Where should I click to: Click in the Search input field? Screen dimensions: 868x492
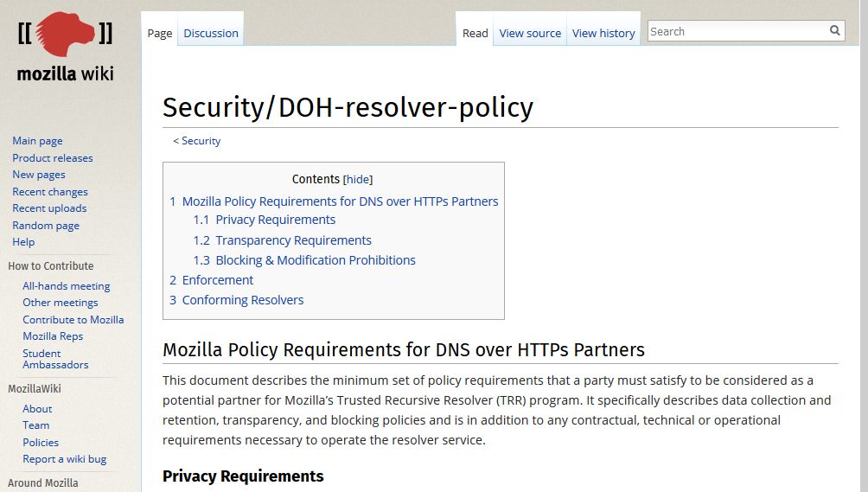[735, 31]
